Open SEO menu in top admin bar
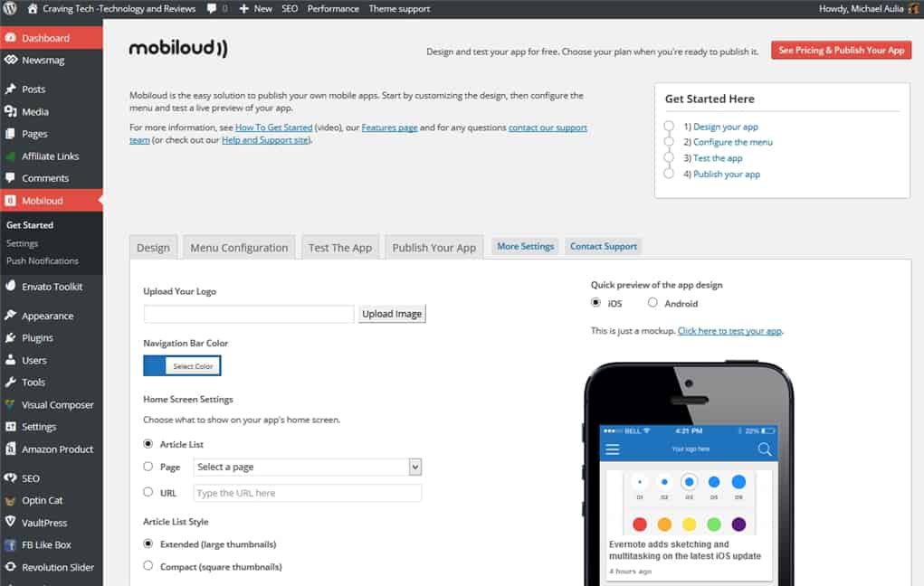The image size is (924, 586). pos(290,8)
